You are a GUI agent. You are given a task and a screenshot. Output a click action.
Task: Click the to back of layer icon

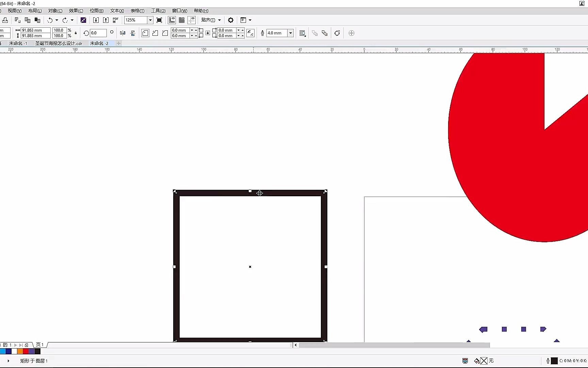point(325,33)
